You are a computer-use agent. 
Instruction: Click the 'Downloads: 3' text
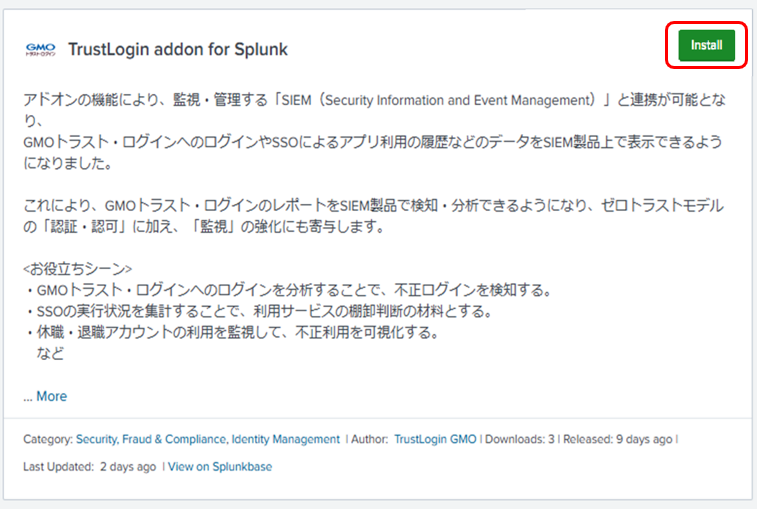[519, 439]
